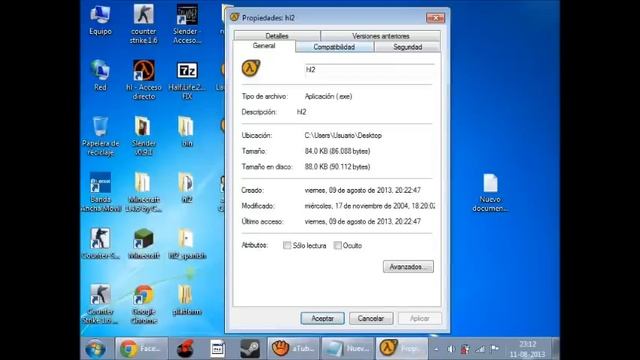Click the network signal tray icon
Viewport: 640px width, 360px height.
point(480,349)
